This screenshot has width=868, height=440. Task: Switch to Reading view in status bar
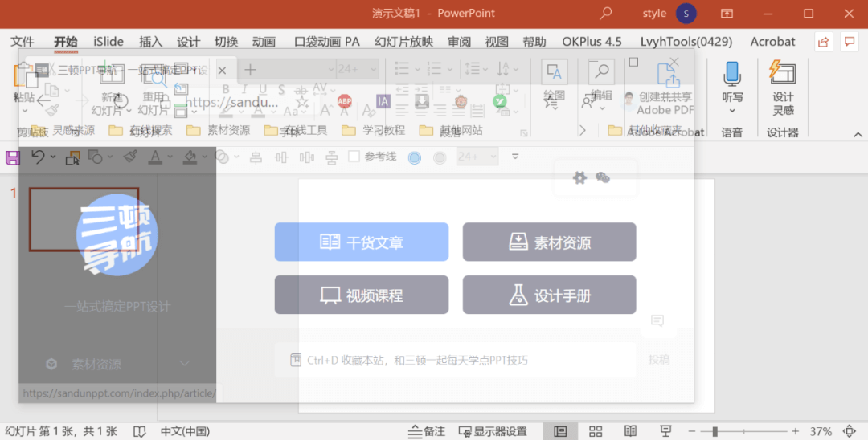(x=631, y=431)
